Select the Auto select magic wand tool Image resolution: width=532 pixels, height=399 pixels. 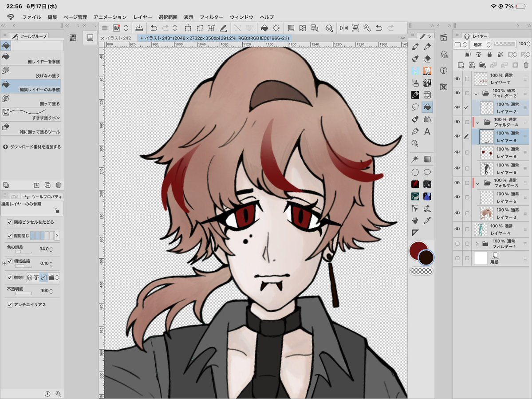point(415,159)
